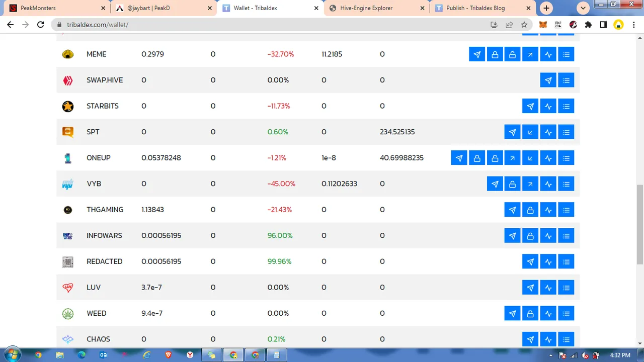Open the market chart icon for MEME
Screen dimensions: 644x362
[x=548, y=54]
